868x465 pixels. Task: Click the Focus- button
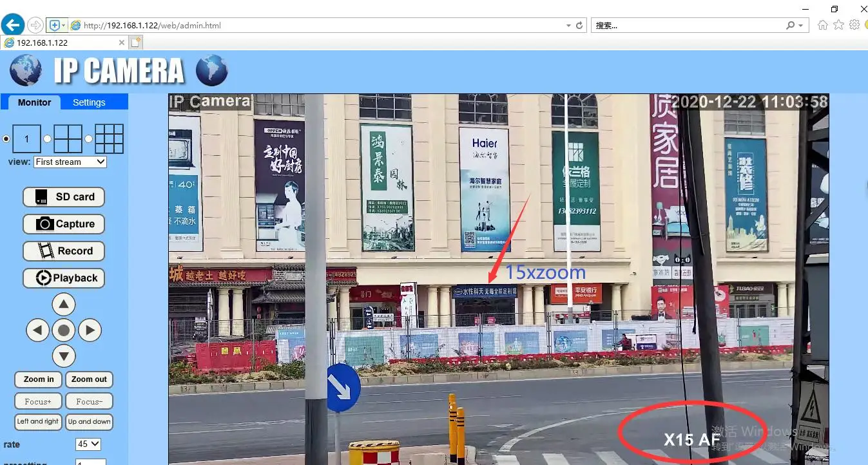point(89,401)
